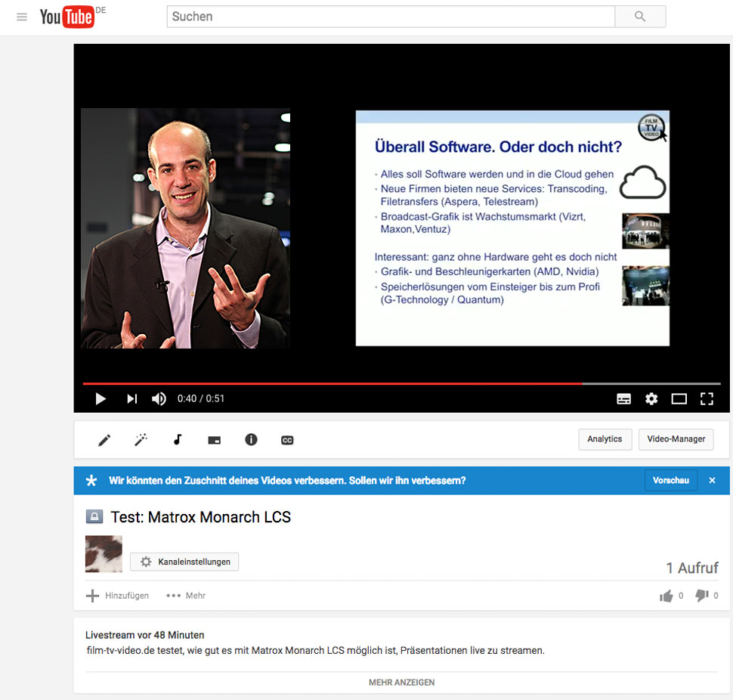The width and height of the screenshot is (733, 700).
Task: Mute the video volume
Action: coord(159,399)
